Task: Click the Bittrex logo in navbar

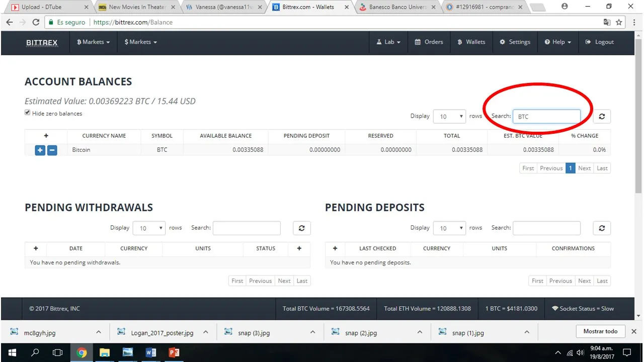Action: pyautogui.click(x=42, y=43)
